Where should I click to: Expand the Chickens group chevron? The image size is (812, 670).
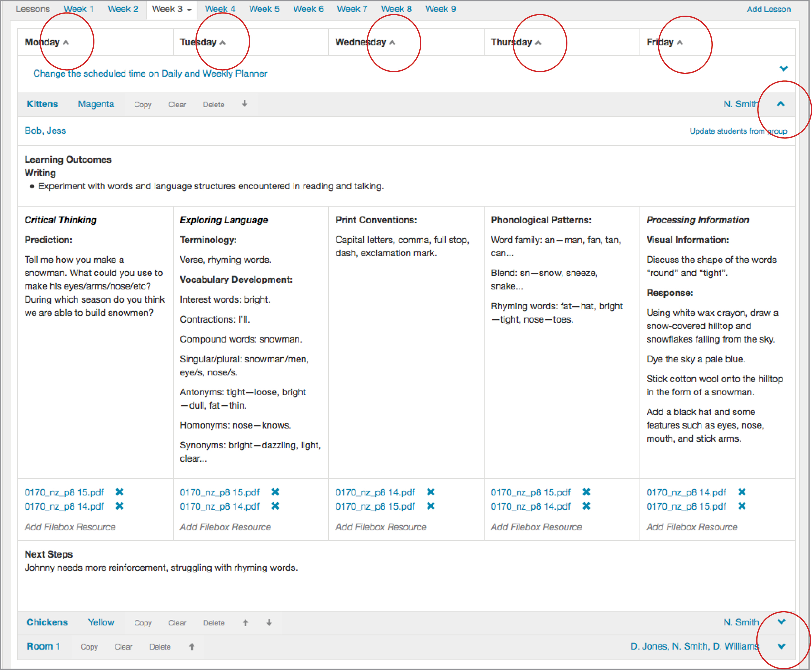pyautogui.click(x=782, y=622)
